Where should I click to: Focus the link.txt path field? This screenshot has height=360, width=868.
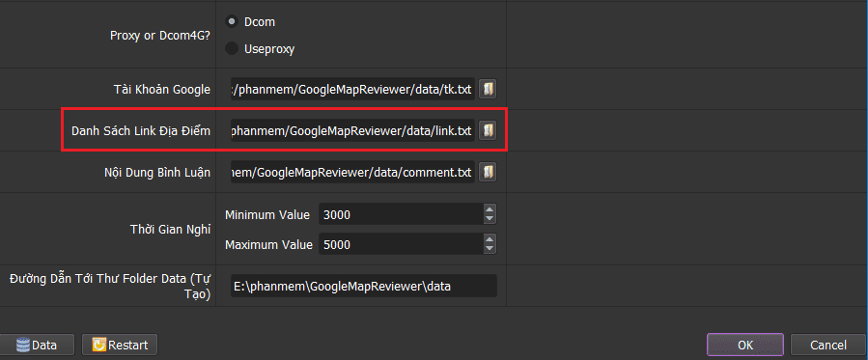pos(352,131)
